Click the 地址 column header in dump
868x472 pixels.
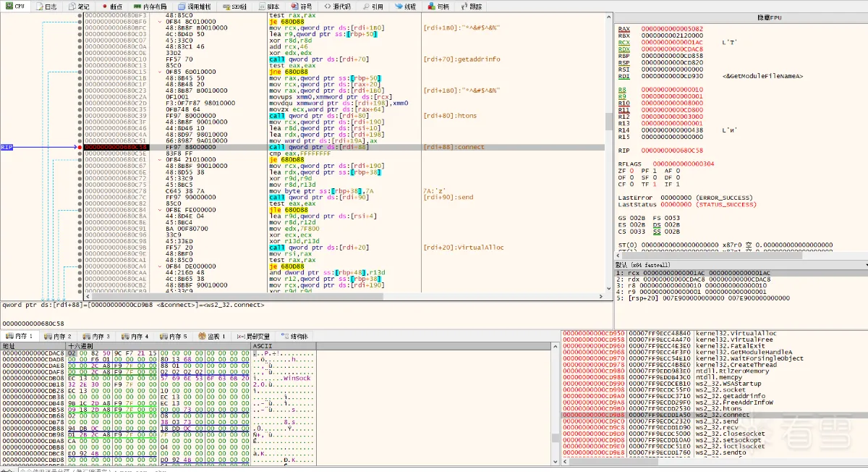(33, 346)
